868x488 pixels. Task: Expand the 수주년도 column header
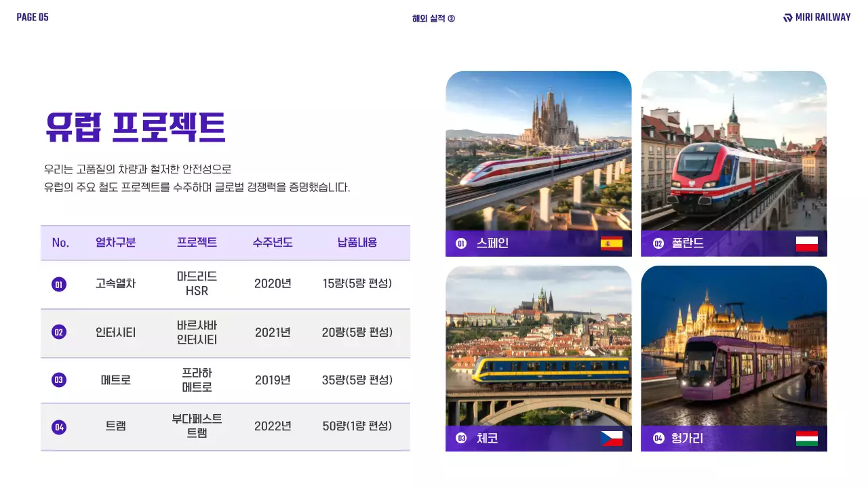tap(273, 243)
